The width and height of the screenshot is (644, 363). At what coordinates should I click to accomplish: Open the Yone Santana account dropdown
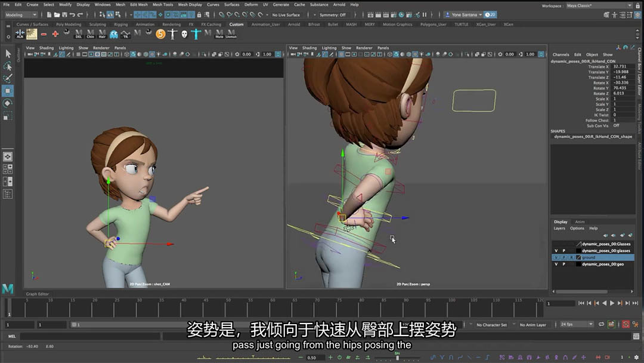click(x=464, y=15)
